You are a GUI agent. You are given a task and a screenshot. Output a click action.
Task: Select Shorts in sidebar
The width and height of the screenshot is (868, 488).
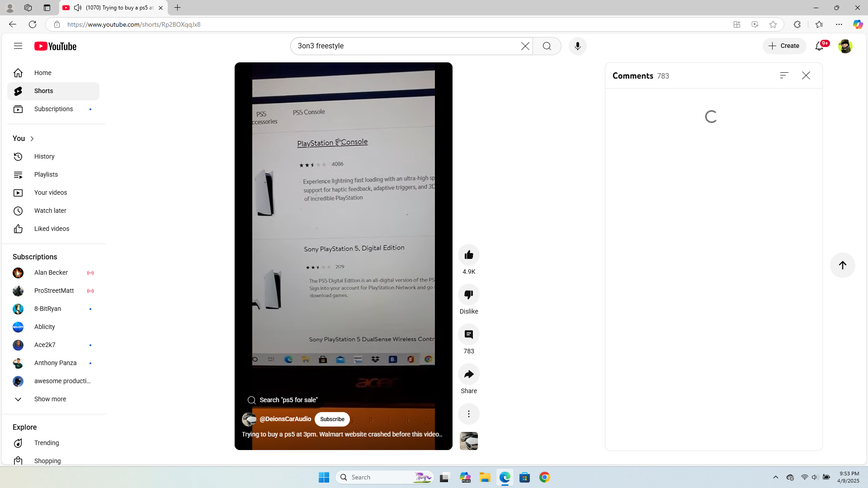pyautogui.click(x=53, y=91)
